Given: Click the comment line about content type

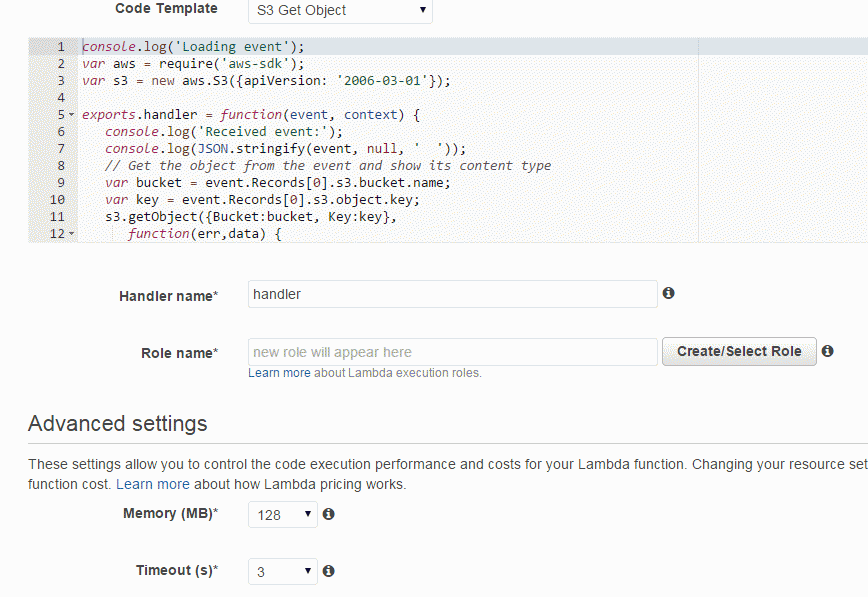Looking at the screenshot, I should pyautogui.click(x=328, y=166).
